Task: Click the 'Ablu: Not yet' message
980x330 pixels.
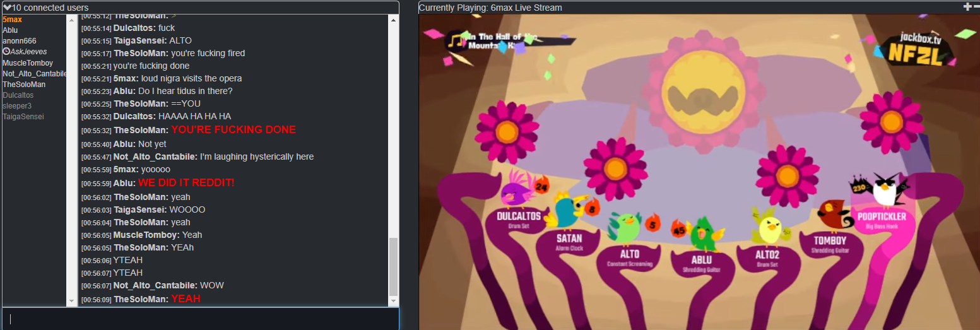Action: 124,144
